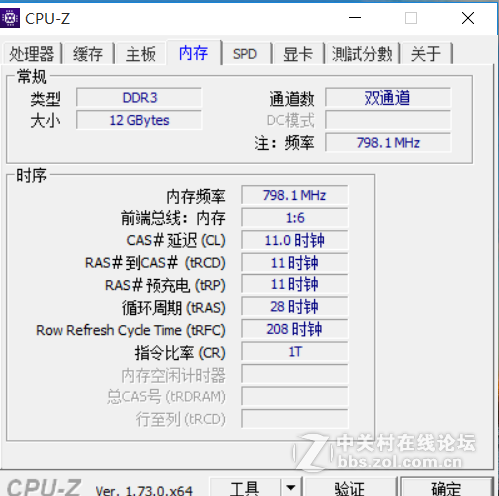499x496 pixels.
Task: Close the CPU-Z window
Action: (468, 18)
